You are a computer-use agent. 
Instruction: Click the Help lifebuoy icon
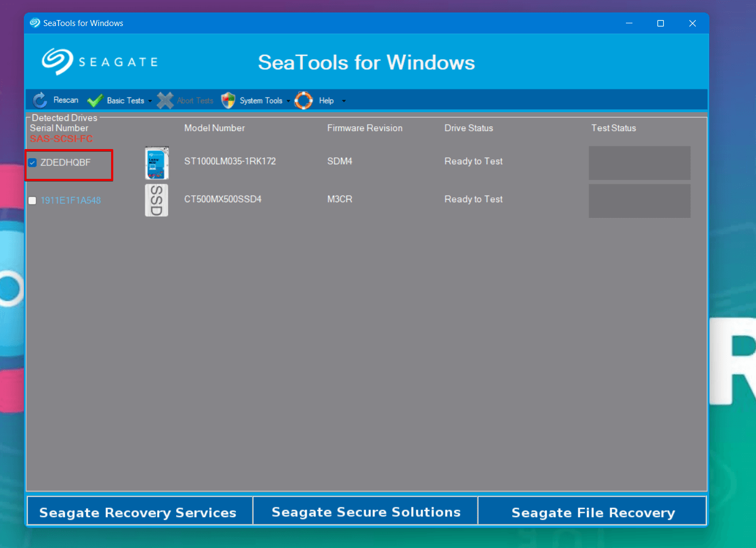(303, 100)
